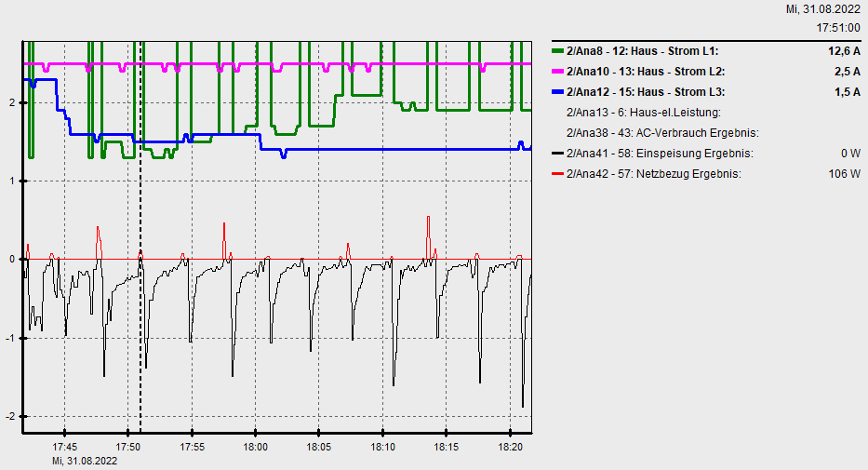The image size is (868, 470).
Task: Click the 106 W Netzbezug value
Action: click(x=844, y=174)
